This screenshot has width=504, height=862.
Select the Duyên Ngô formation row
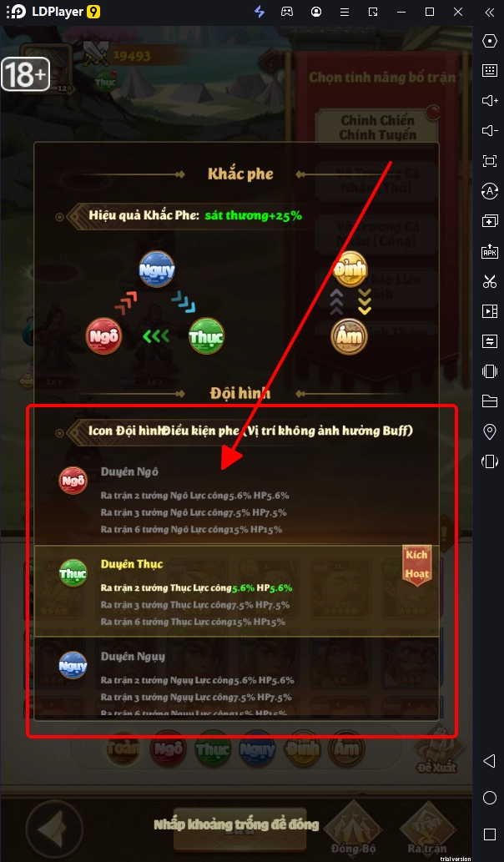[237, 501]
